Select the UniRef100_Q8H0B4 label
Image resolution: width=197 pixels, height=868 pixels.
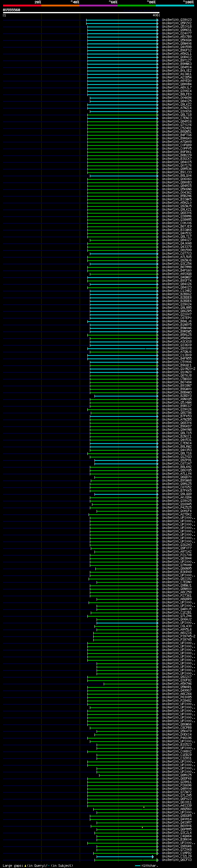pos(176,84)
